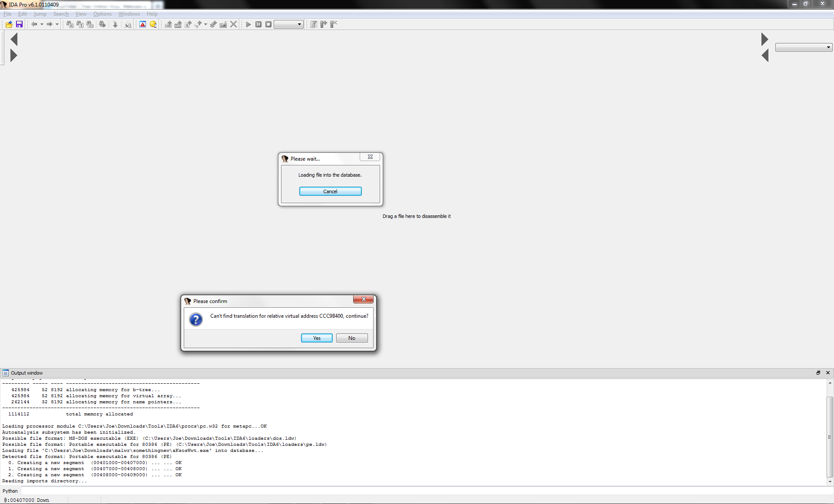
Task: Open the File menu
Action: point(7,14)
